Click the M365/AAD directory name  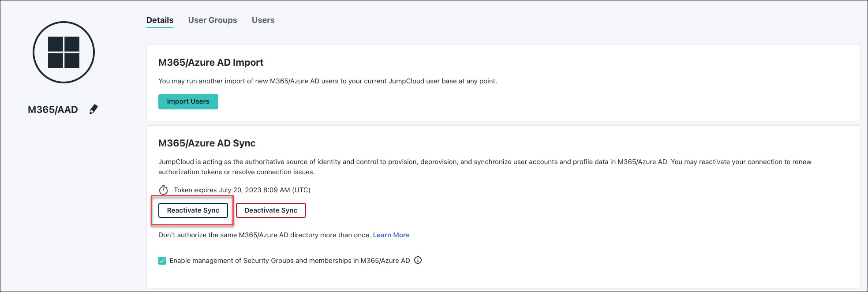[x=53, y=110]
